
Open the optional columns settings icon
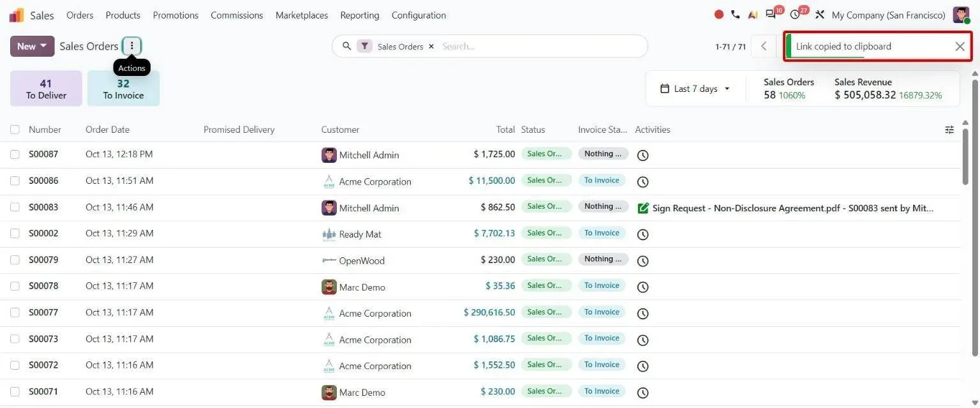click(949, 130)
